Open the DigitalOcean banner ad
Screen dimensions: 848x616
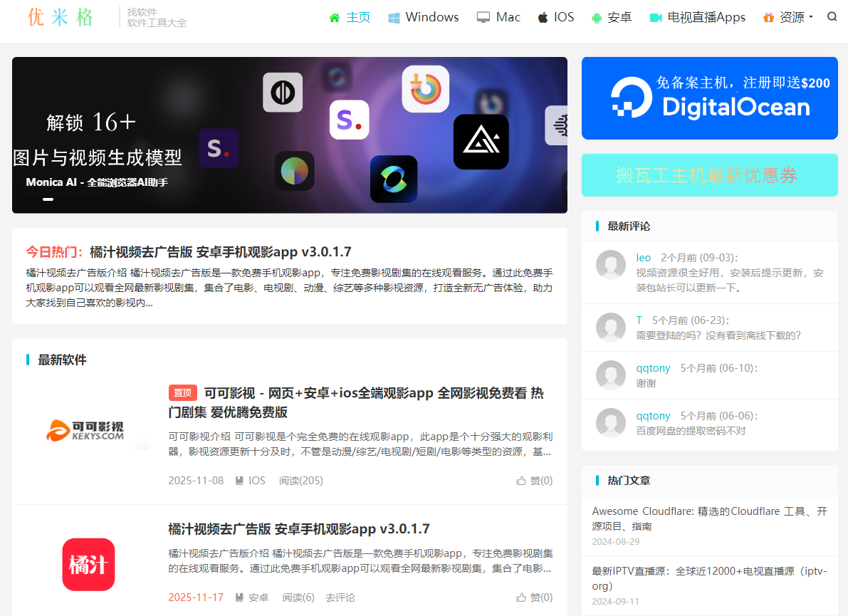click(x=709, y=98)
